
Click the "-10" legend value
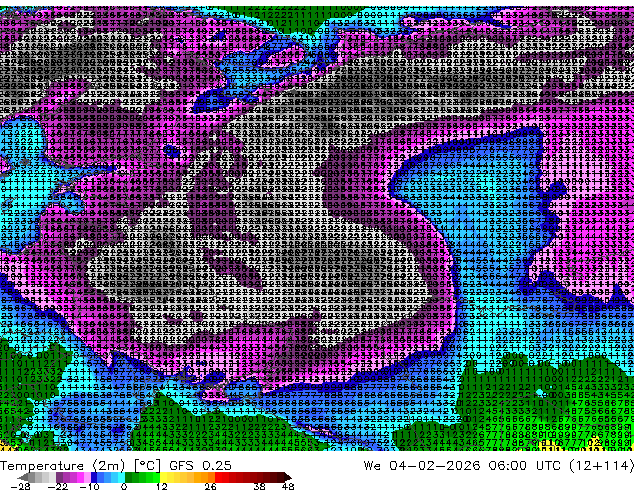tap(89, 486)
